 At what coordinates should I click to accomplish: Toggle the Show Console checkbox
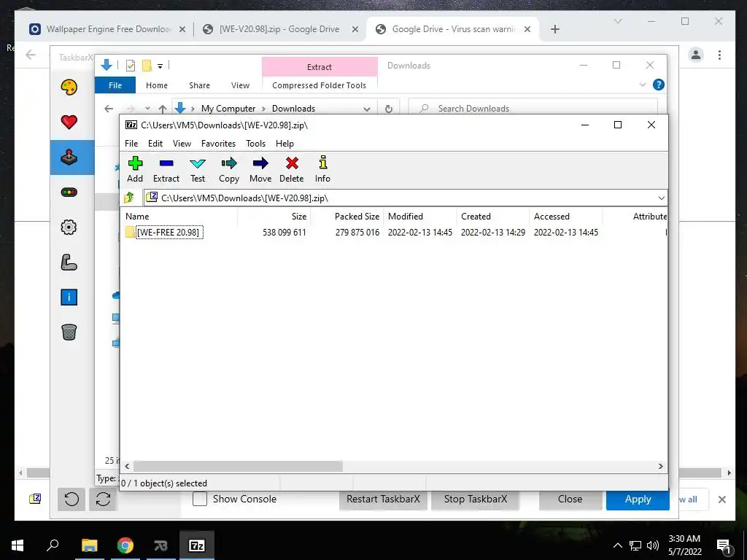tap(200, 499)
